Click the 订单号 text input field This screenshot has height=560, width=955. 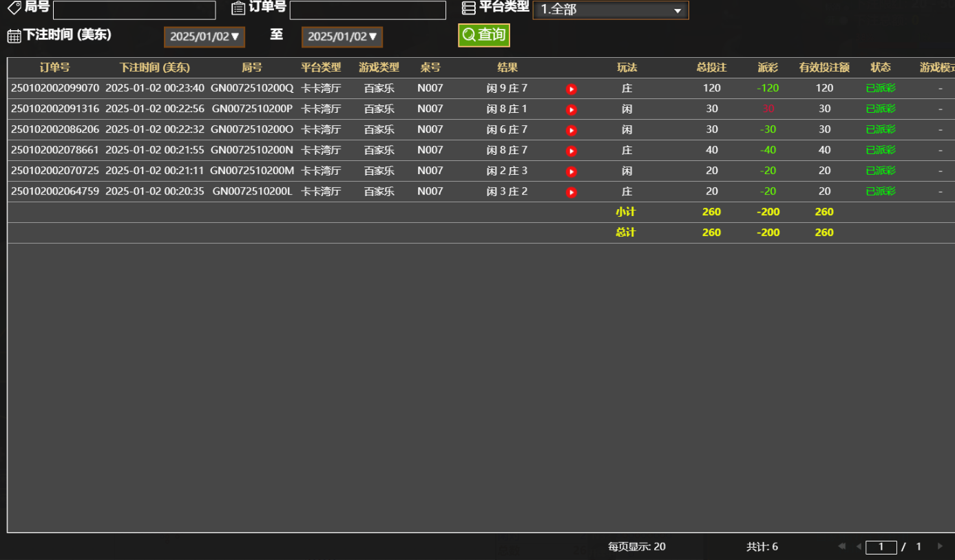pos(367,10)
